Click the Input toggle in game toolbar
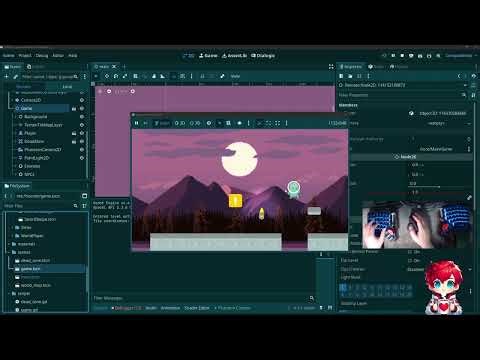Screen dimensions: 480x360 [x=162, y=123]
